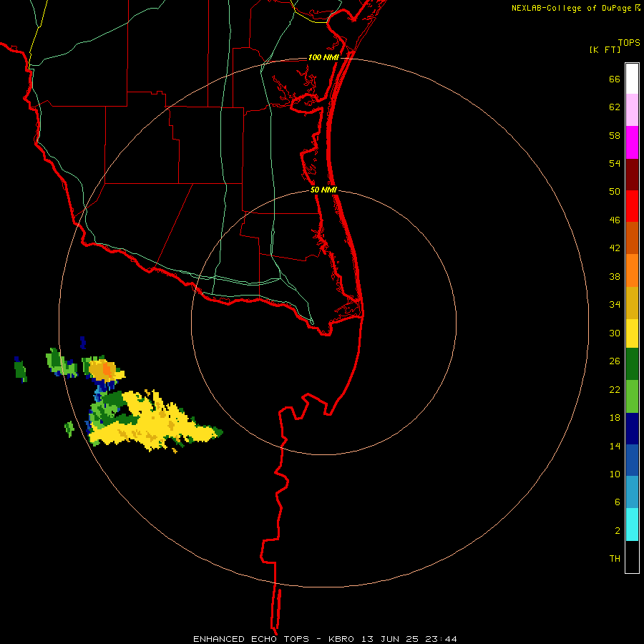Screen dimensions: 644x644
Task: Click the light pink 62 kft legend swatch
Action: tap(632, 109)
